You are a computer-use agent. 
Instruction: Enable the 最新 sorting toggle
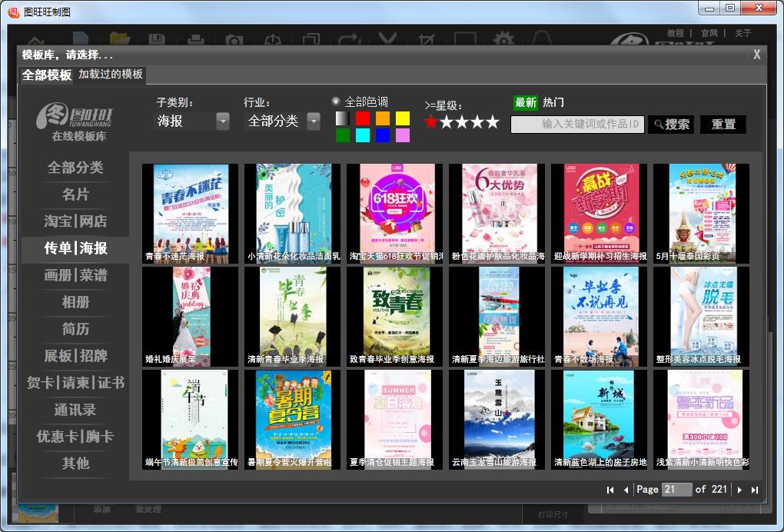click(525, 101)
